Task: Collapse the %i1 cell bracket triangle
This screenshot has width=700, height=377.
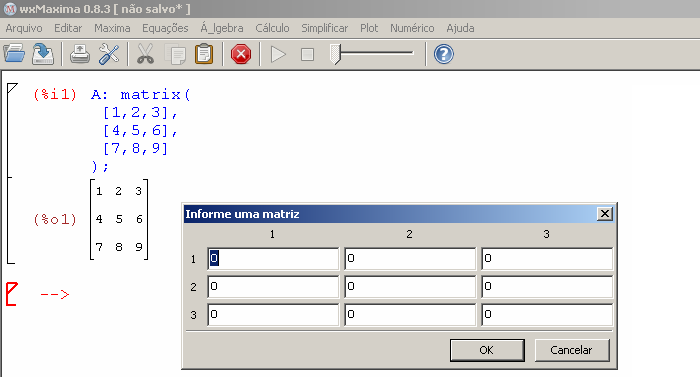Action: (12, 88)
